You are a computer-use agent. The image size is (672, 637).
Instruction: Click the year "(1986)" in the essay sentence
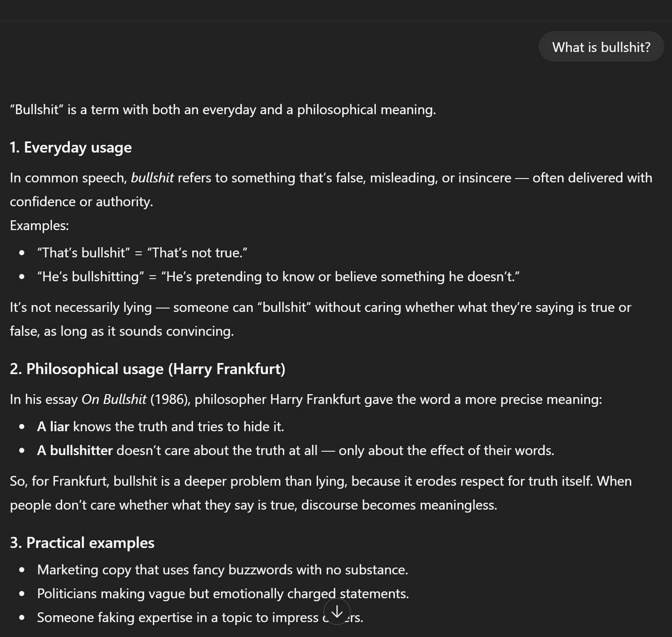[x=170, y=400]
